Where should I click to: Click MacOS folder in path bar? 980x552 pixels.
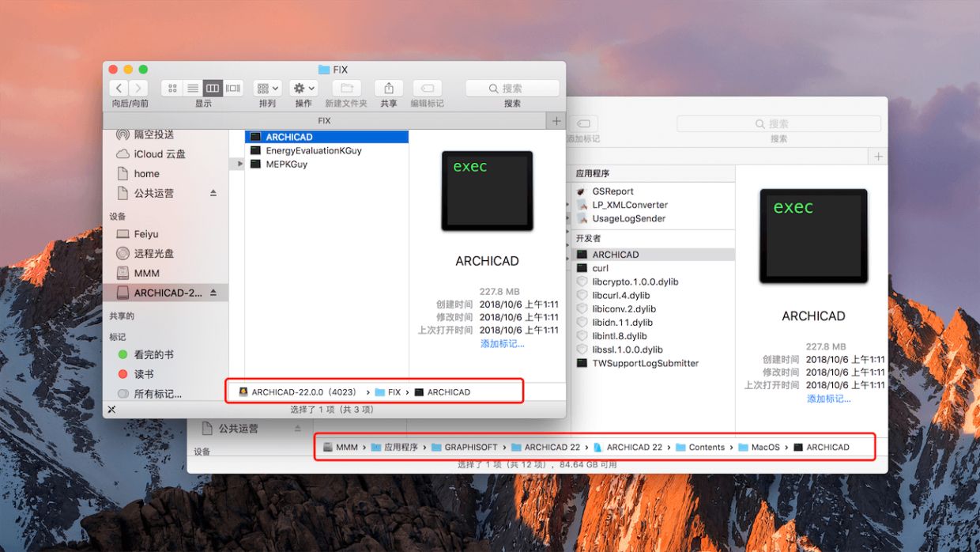click(x=759, y=448)
